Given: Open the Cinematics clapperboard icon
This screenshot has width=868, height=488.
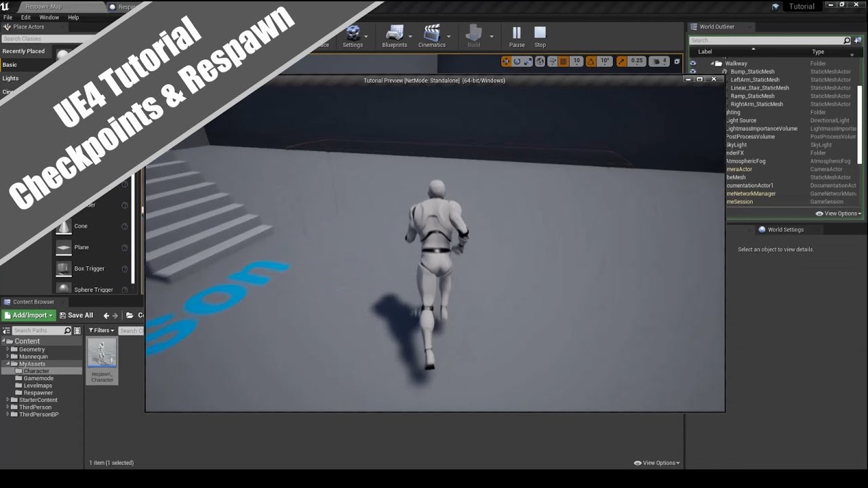Looking at the screenshot, I should [431, 33].
